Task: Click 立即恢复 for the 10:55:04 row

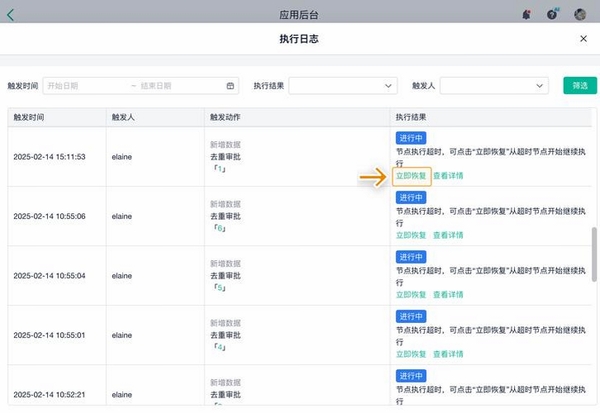Action: point(411,295)
